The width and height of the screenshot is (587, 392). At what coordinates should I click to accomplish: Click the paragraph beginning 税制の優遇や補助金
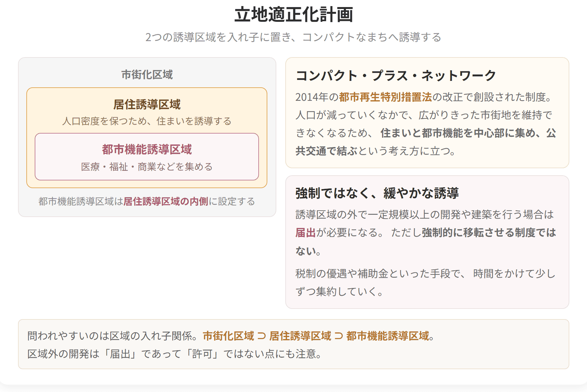(x=426, y=283)
